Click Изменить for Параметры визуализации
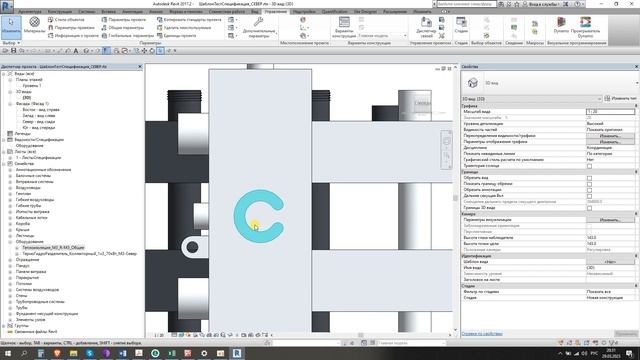Screen dimensions: 640x360 610,220
